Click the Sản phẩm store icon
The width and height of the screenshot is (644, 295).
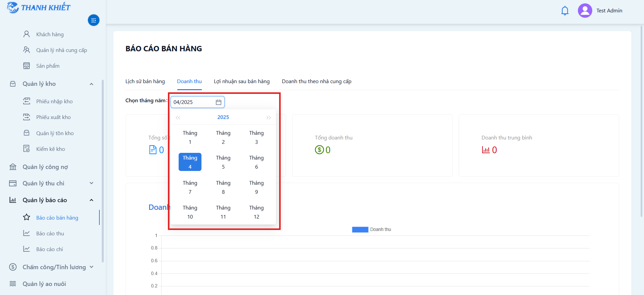point(27,66)
